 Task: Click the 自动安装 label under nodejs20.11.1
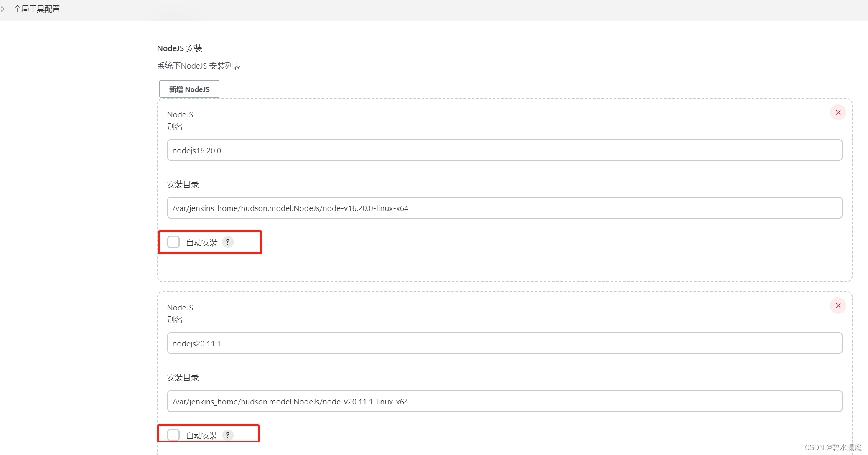point(202,435)
